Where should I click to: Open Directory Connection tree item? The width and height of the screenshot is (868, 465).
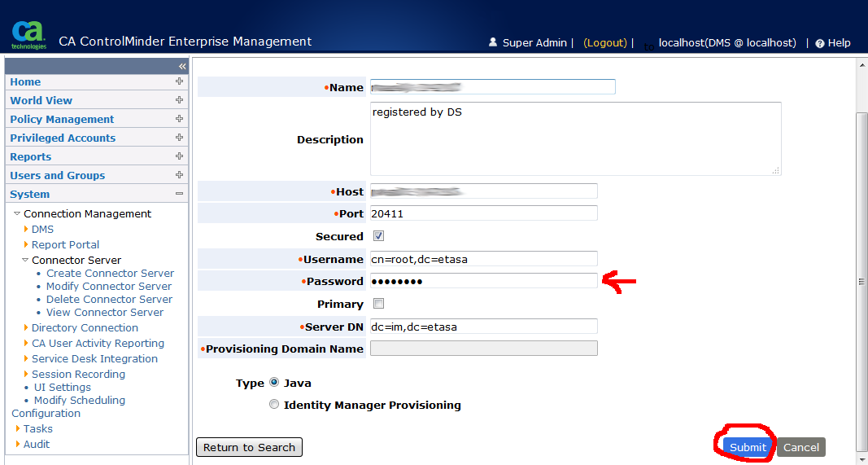(85, 327)
